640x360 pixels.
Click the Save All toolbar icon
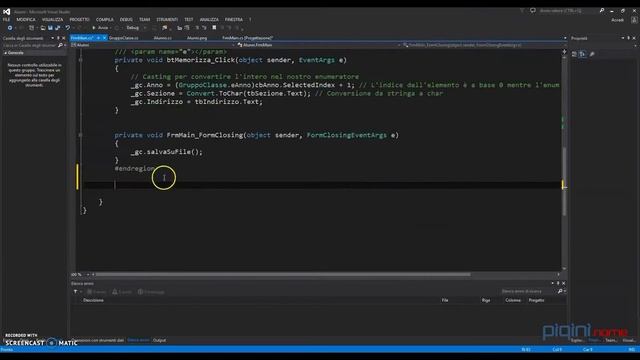pyautogui.click(x=58, y=28)
